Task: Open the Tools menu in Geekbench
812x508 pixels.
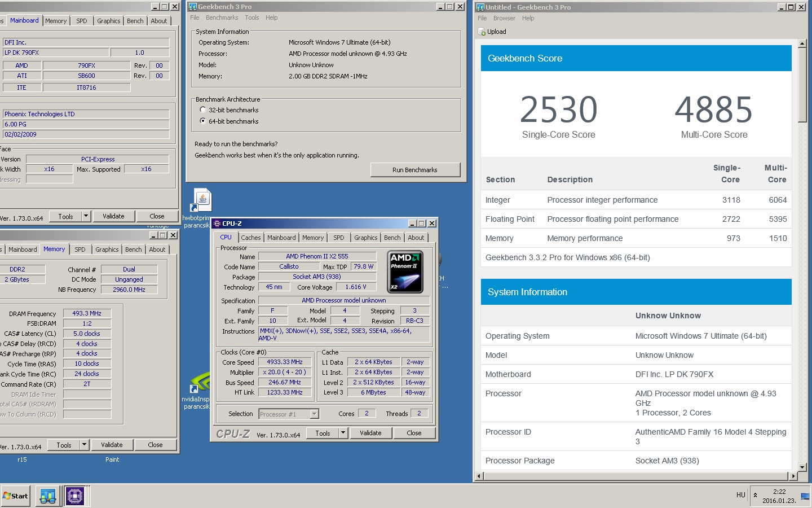Action: point(252,17)
